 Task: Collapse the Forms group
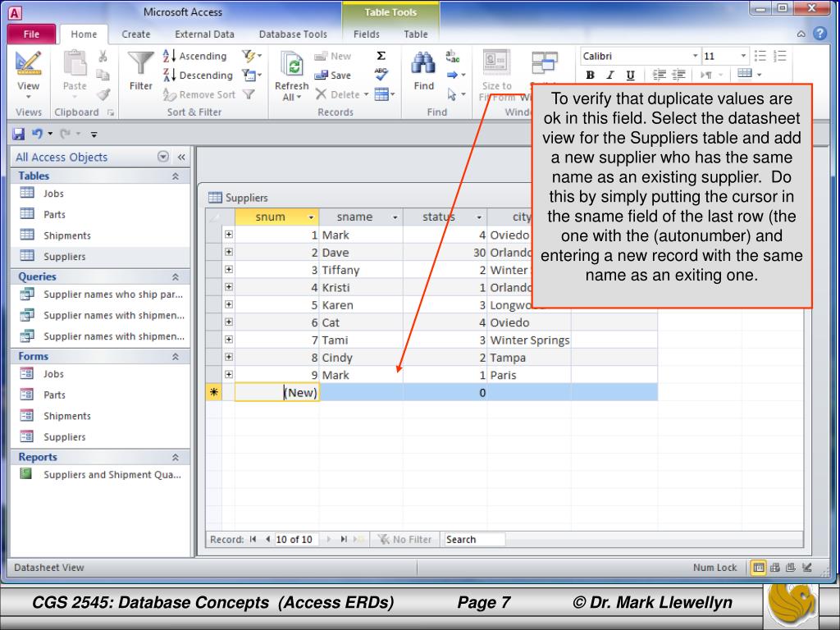pos(176,357)
